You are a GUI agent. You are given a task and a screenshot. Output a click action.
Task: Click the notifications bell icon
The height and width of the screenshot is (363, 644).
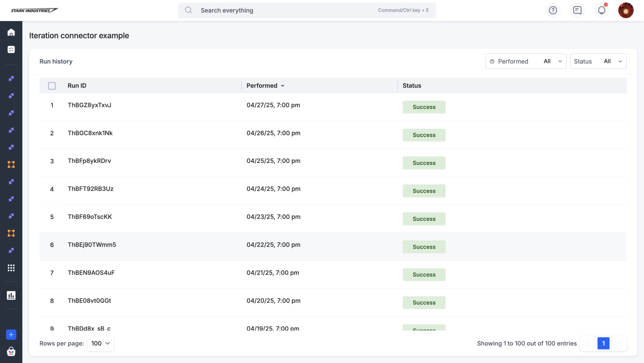point(601,10)
